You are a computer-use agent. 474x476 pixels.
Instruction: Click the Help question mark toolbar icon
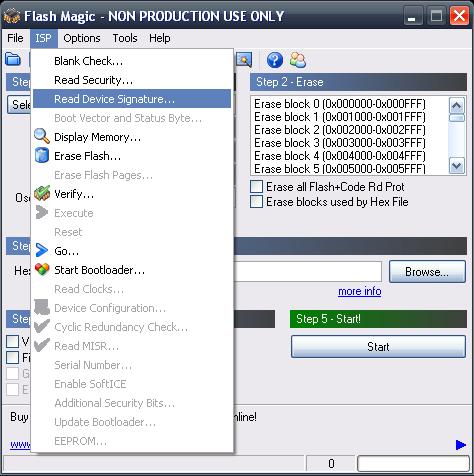[275, 60]
